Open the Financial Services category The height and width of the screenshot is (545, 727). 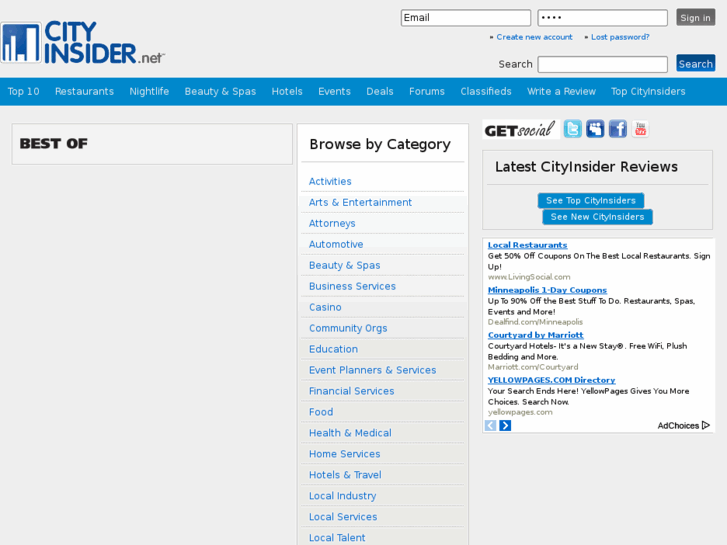351,391
